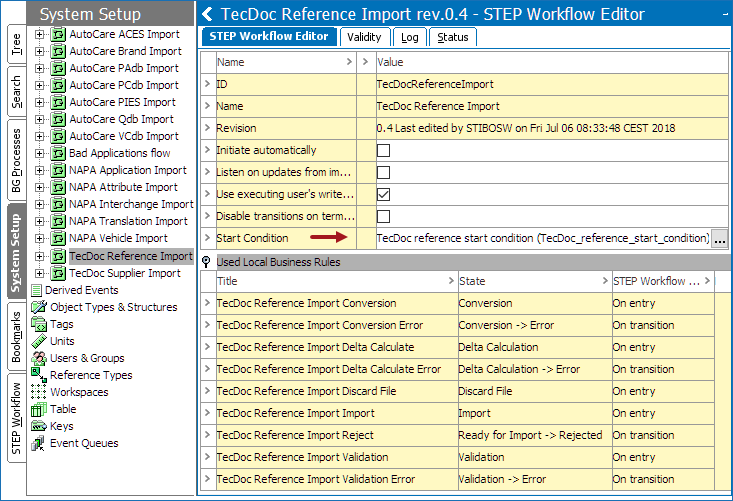
Task: Click the Units ruler icon
Action: [x=39, y=341]
